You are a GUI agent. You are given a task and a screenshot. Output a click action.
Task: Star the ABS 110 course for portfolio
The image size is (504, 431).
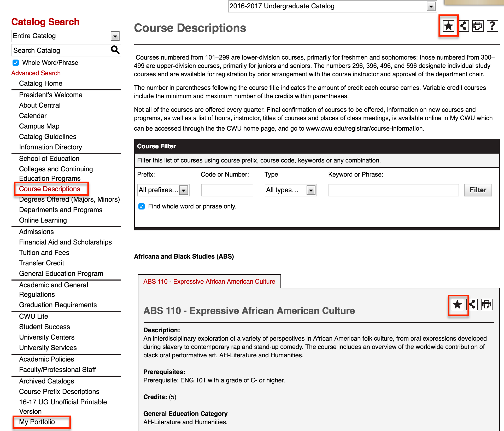pyautogui.click(x=458, y=304)
